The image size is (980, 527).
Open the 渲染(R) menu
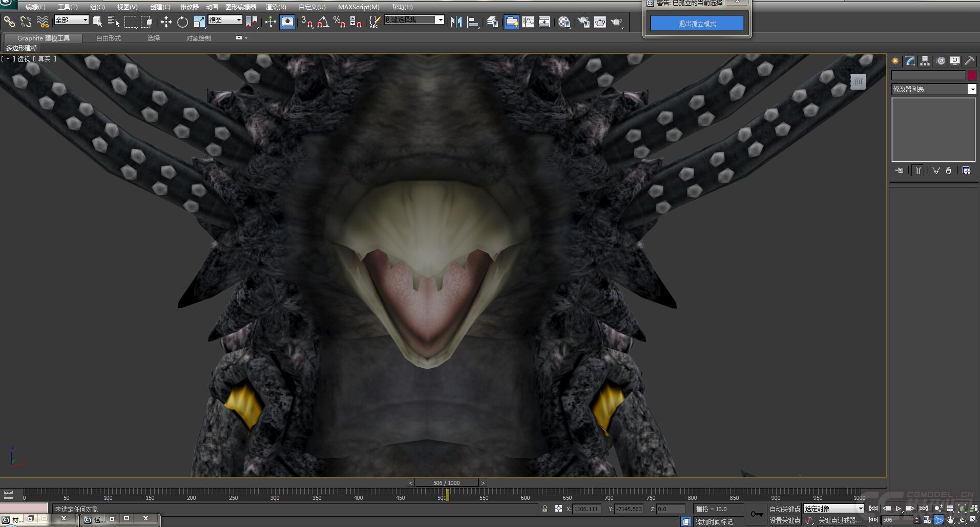(276, 7)
